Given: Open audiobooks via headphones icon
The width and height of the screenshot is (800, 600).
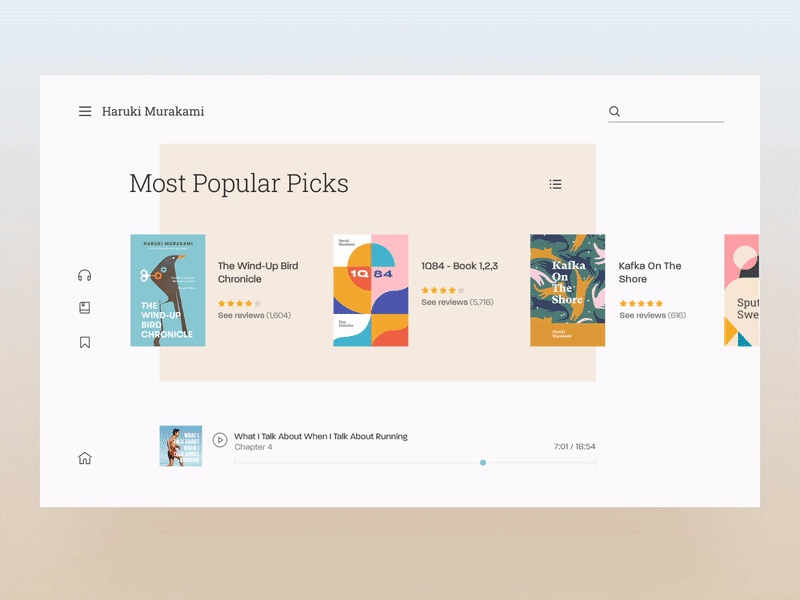Looking at the screenshot, I should (85, 276).
